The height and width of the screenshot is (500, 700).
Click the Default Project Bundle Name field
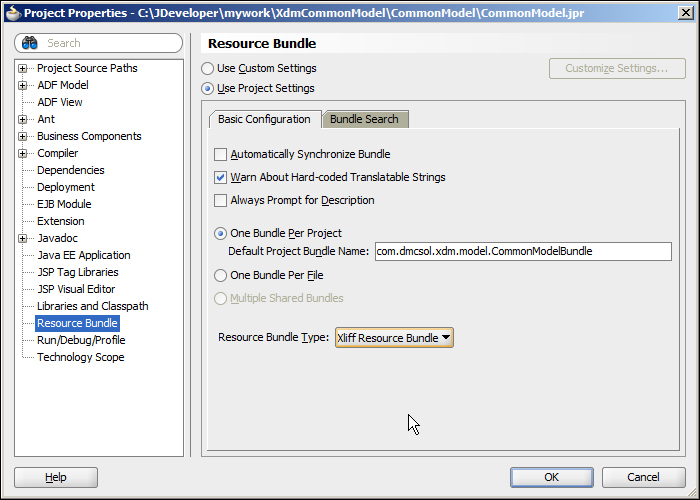[523, 251]
